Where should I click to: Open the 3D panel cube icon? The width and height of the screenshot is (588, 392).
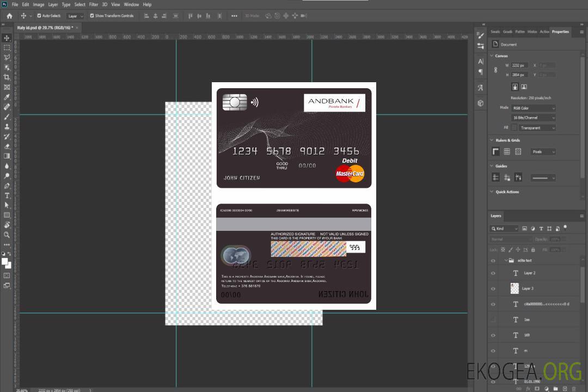point(480,103)
